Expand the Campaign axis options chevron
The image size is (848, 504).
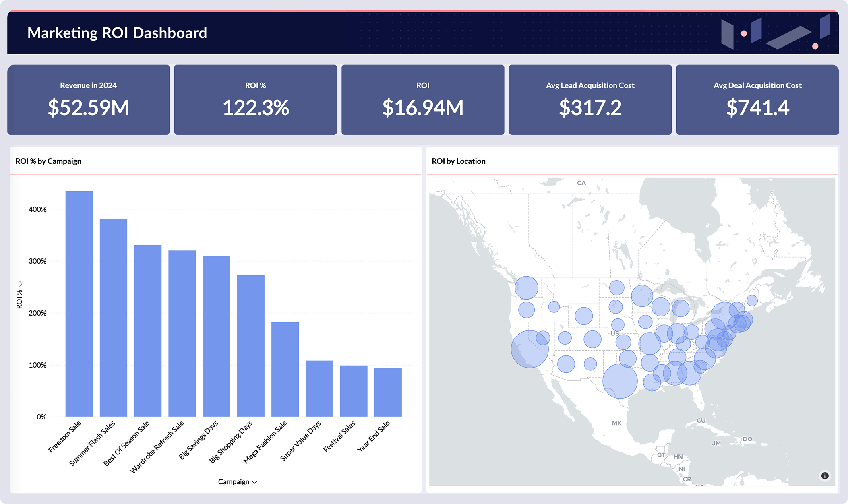point(255,482)
